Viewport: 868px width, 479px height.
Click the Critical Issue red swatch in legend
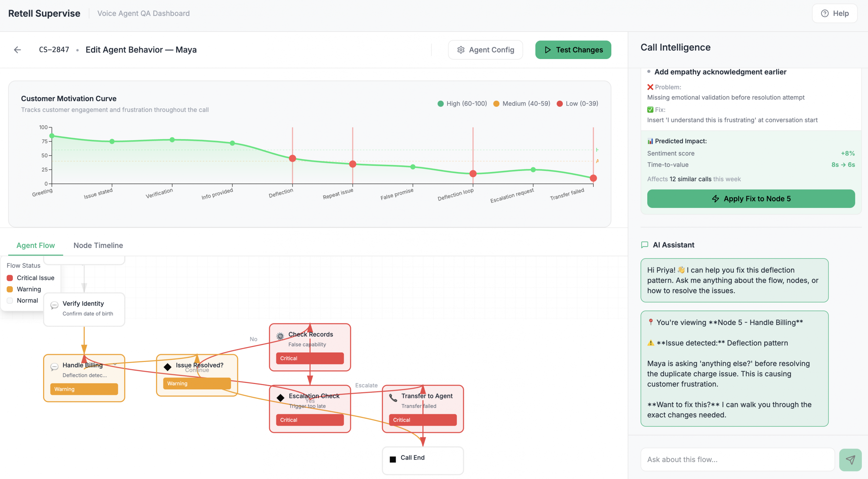coord(10,278)
